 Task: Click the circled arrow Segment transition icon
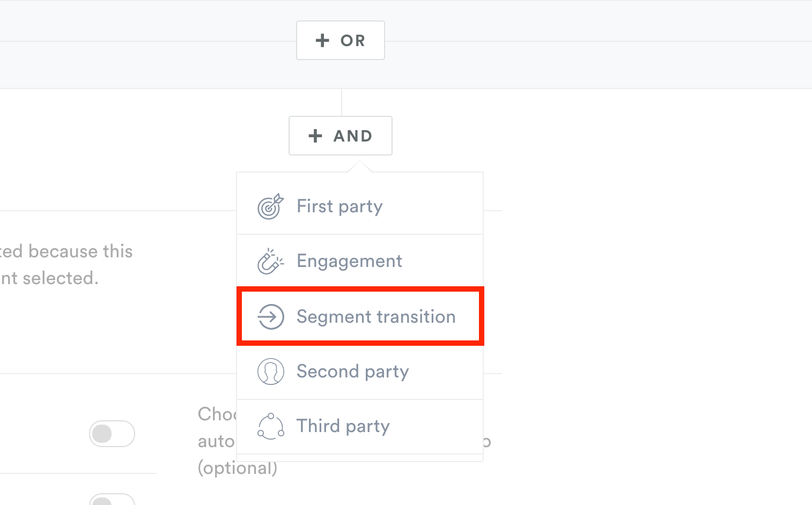point(271,316)
